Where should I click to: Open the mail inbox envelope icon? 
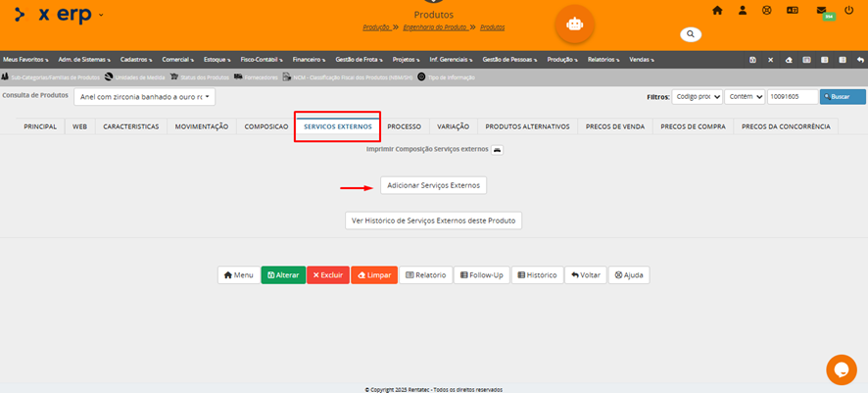(x=822, y=11)
